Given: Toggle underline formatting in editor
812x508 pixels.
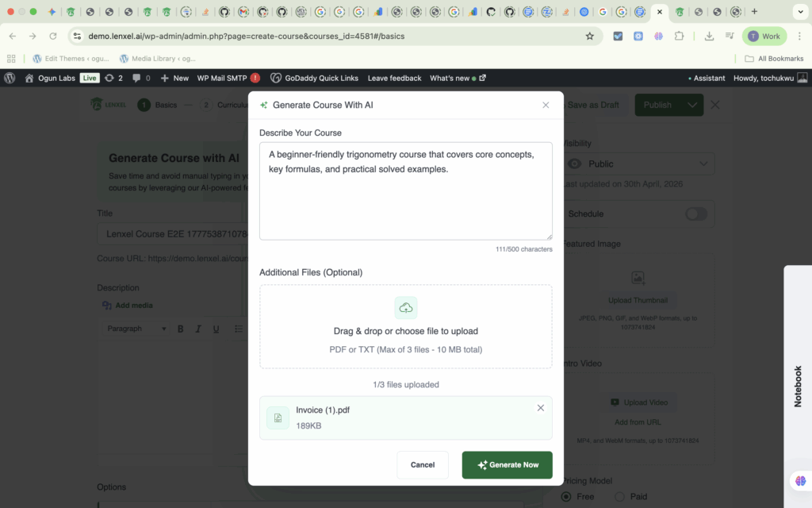Looking at the screenshot, I should pyautogui.click(x=216, y=329).
